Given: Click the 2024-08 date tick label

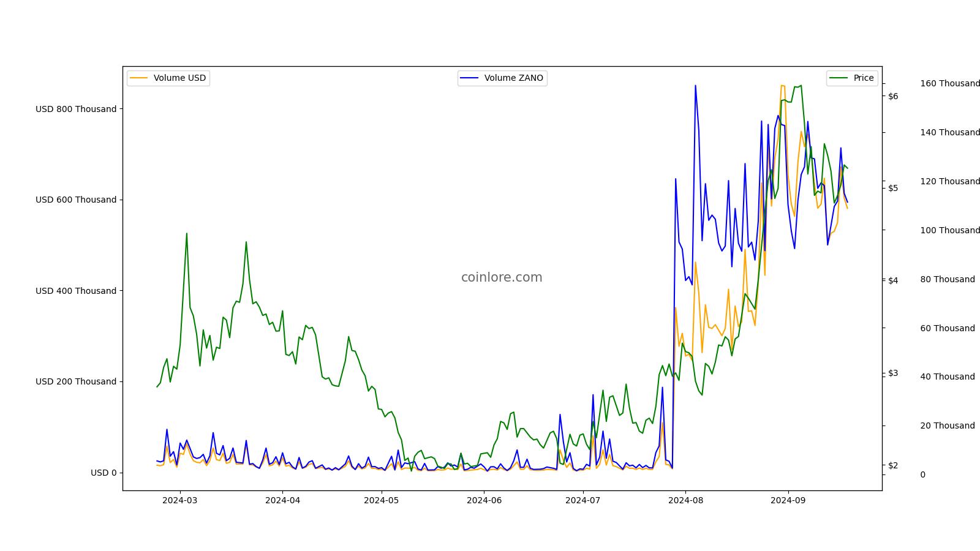Looking at the screenshot, I should click(x=685, y=500).
